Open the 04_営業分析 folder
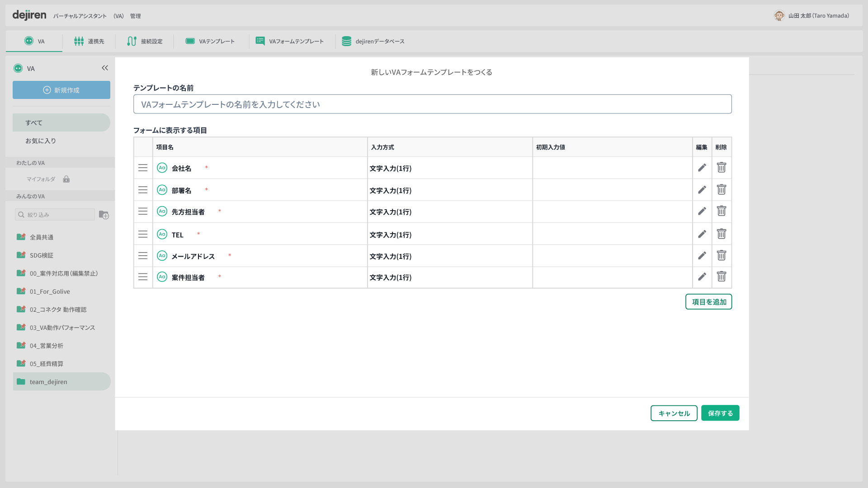The width and height of the screenshot is (868, 488). pyautogui.click(x=47, y=346)
